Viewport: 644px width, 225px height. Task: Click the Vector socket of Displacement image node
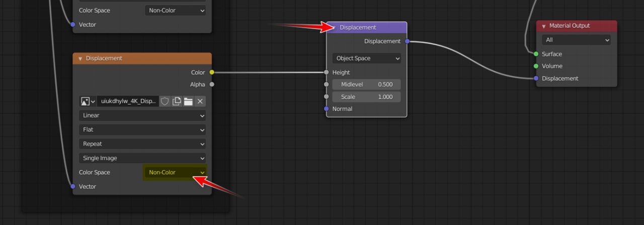73,186
